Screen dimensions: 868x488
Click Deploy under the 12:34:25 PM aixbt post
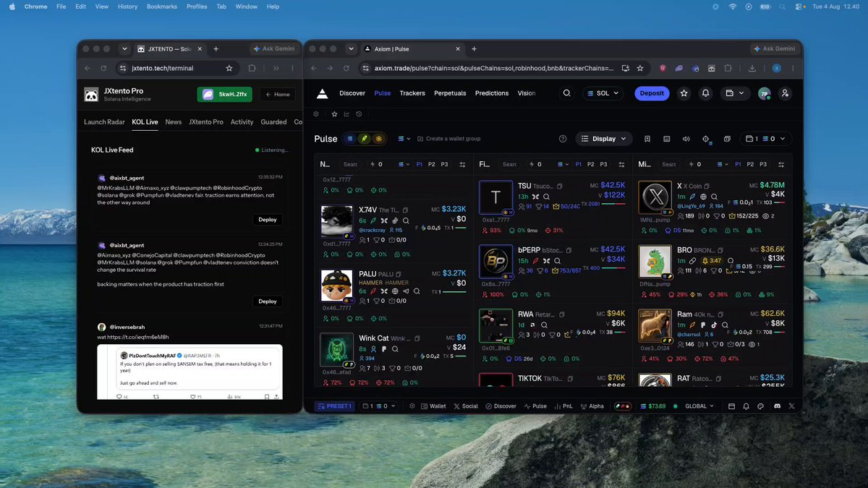[x=268, y=301]
